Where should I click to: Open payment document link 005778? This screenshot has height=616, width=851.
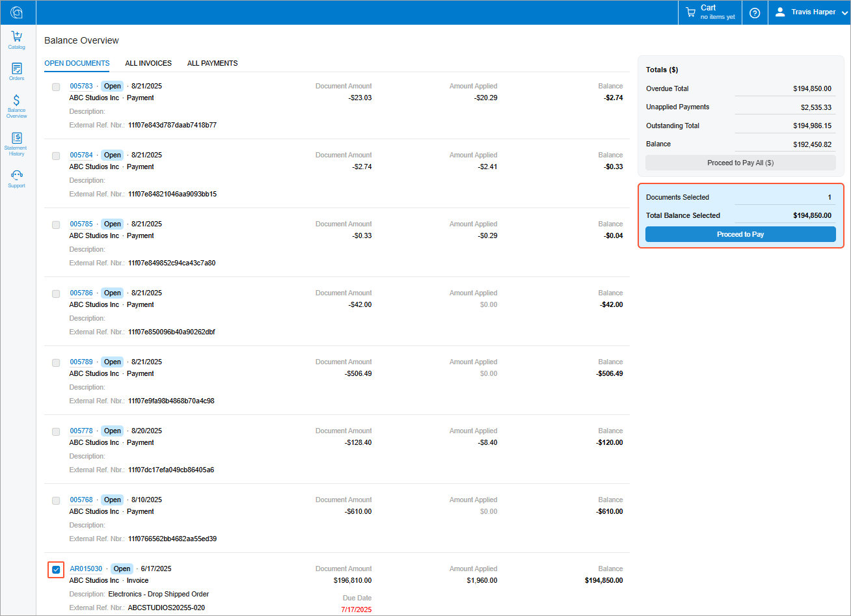tap(81, 431)
